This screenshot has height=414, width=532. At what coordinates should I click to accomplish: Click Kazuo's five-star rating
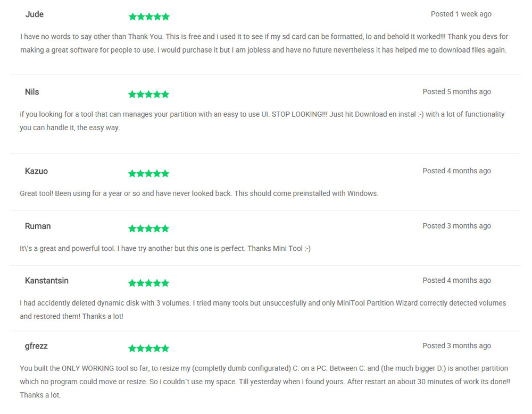pyautogui.click(x=149, y=174)
